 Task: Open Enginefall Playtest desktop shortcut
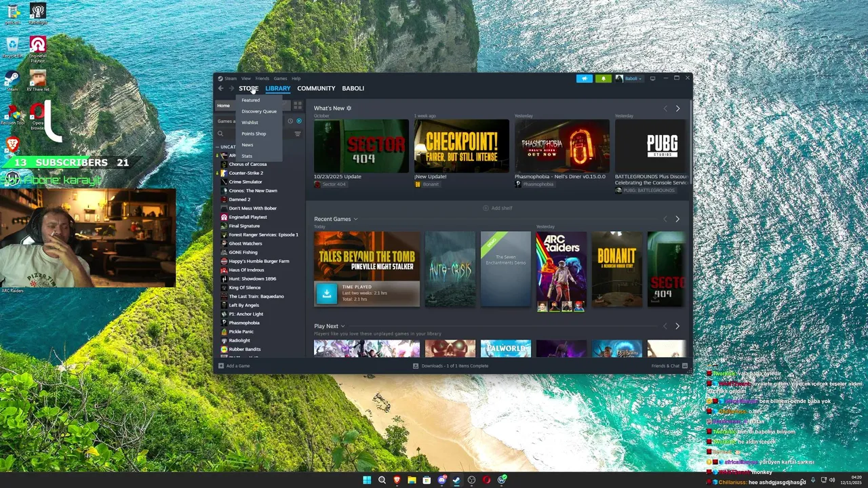pos(38,49)
